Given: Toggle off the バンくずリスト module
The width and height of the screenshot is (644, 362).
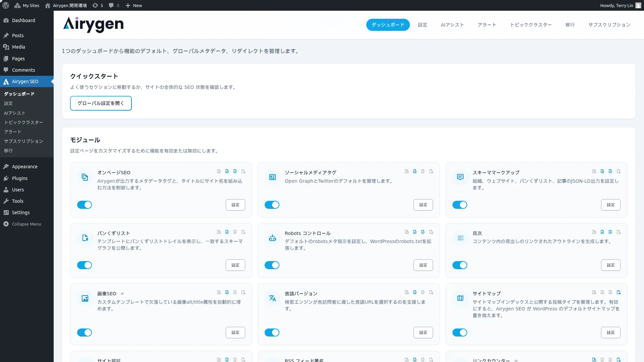Looking at the screenshot, I should (84, 265).
